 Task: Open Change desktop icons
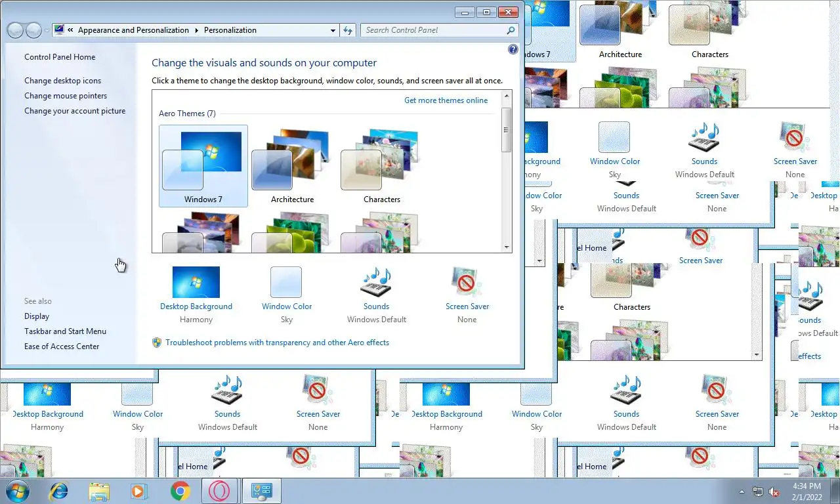(63, 81)
